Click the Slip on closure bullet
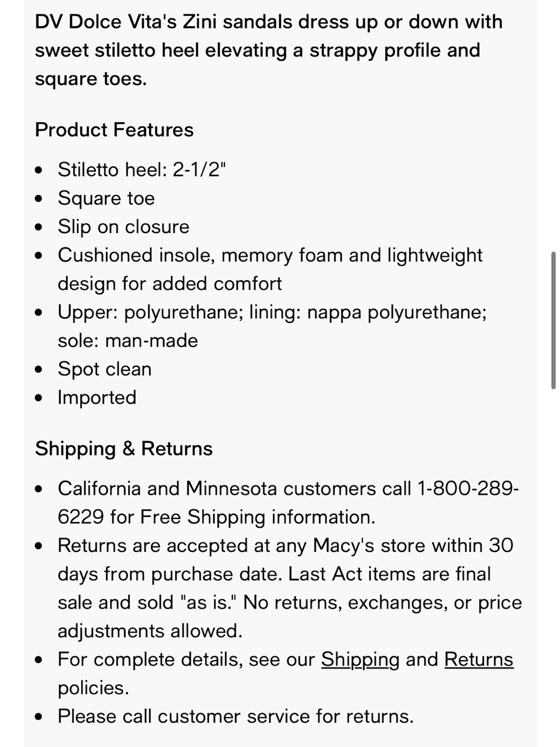 click(124, 227)
